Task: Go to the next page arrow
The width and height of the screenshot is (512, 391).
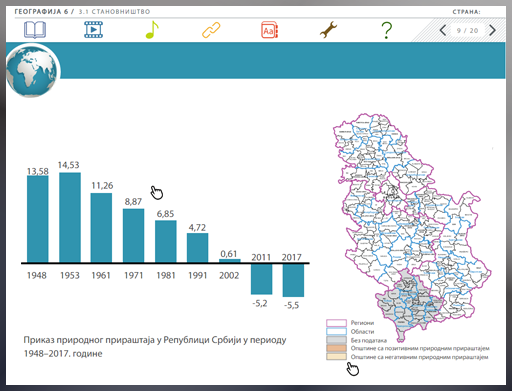Action: pos(492,30)
